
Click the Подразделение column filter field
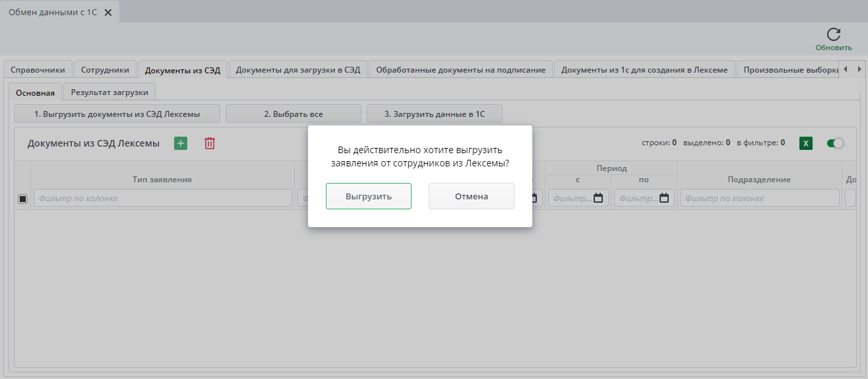coord(759,198)
